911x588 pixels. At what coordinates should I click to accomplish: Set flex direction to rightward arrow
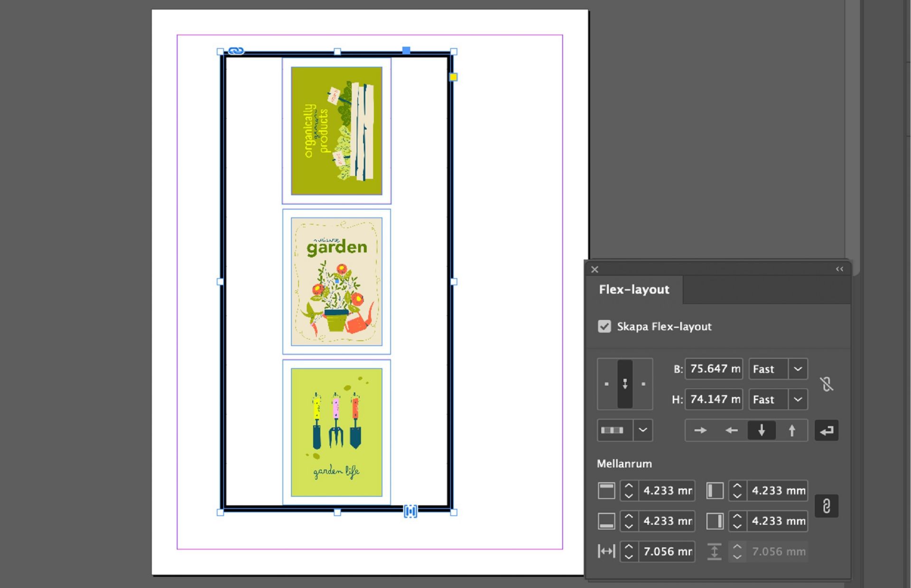click(x=700, y=430)
